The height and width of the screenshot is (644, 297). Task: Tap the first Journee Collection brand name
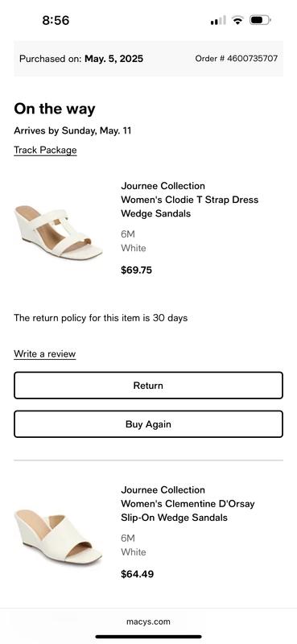pos(163,186)
